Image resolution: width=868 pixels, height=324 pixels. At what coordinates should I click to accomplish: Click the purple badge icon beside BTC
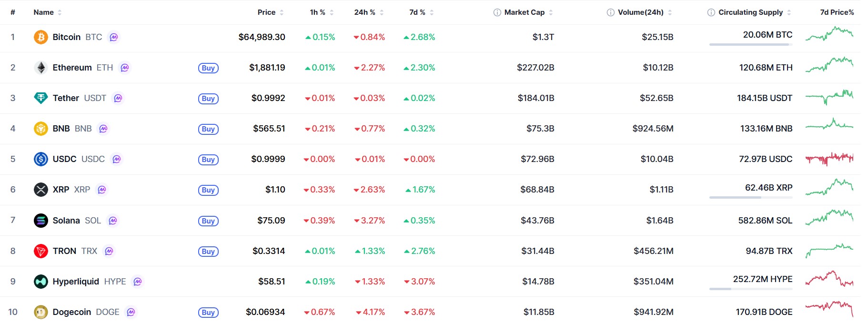tap(114, 37)
